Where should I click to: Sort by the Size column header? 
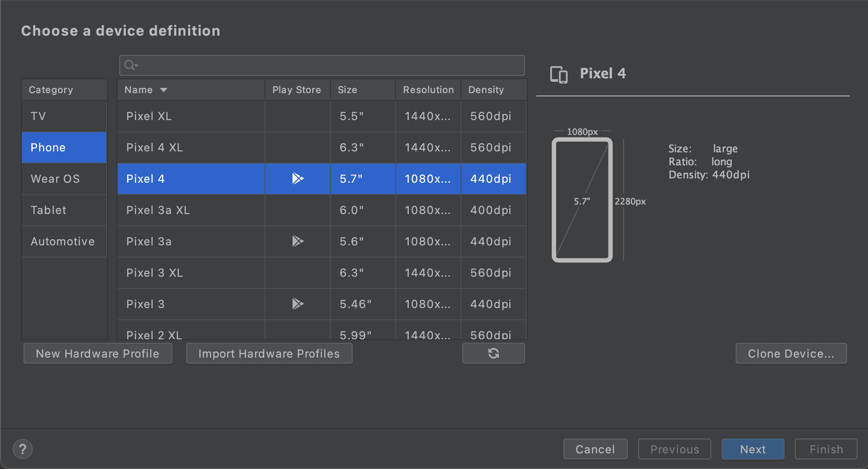pyautogui.click(x=363, y=90)
